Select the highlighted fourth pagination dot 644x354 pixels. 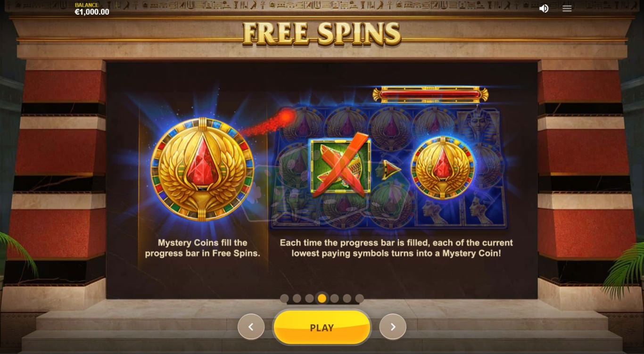point(322,298)
